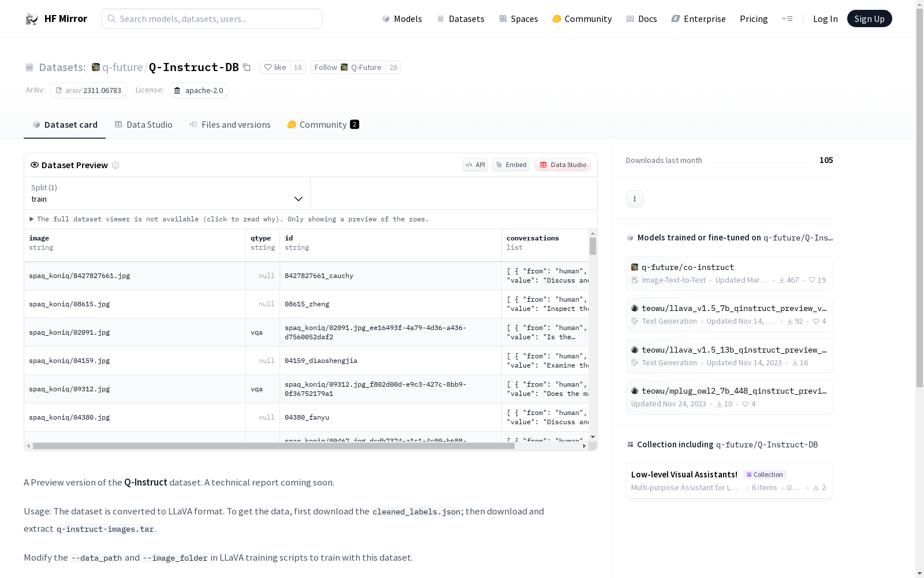Select cell 04159_diaoshengjia
This screenshot has width=924, height=578.
tap(391, 361)
